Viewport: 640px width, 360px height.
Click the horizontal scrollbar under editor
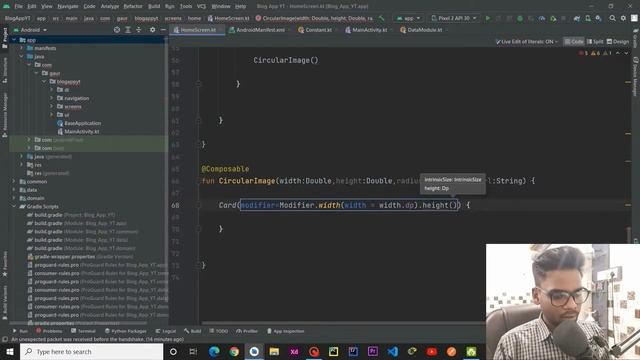[343, 323]
